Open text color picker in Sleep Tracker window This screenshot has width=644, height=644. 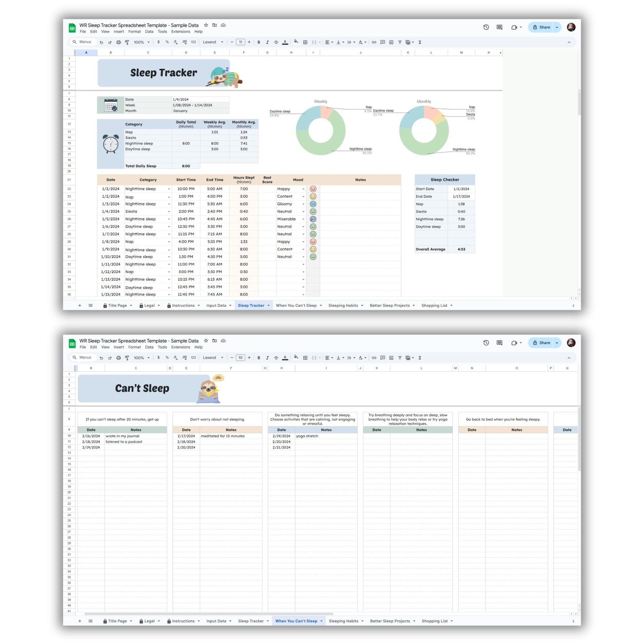(285, 42)
